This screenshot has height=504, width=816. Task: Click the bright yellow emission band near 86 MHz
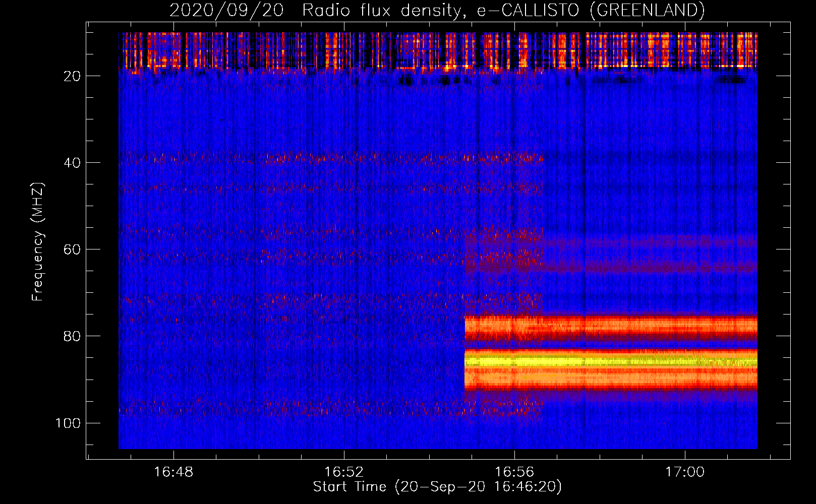pos(611,360)
